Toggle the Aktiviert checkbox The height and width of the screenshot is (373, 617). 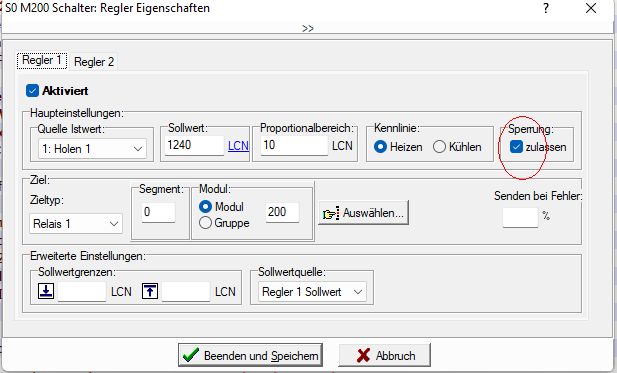pos(32,90)
